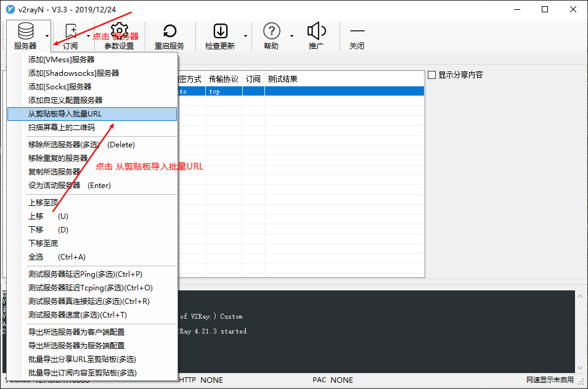Select 下移至底 menu item

click(x=92, y=243)
